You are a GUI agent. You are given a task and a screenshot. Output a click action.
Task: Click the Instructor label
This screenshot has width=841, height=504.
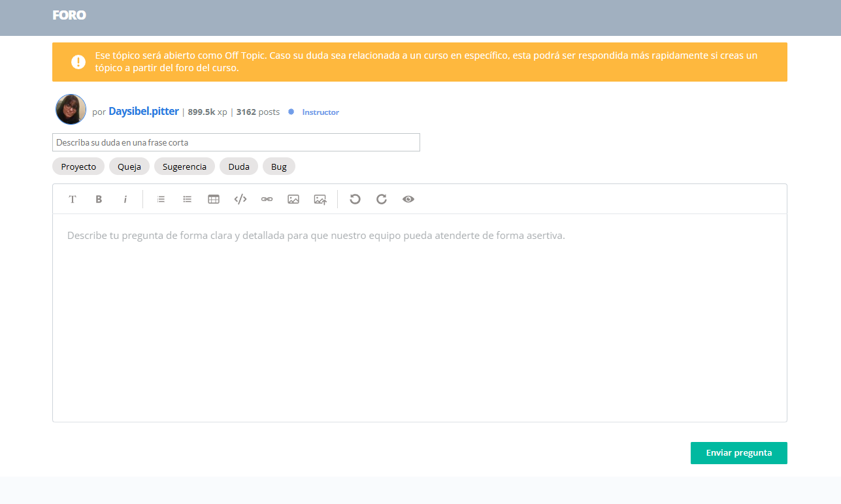pos(321,112)
